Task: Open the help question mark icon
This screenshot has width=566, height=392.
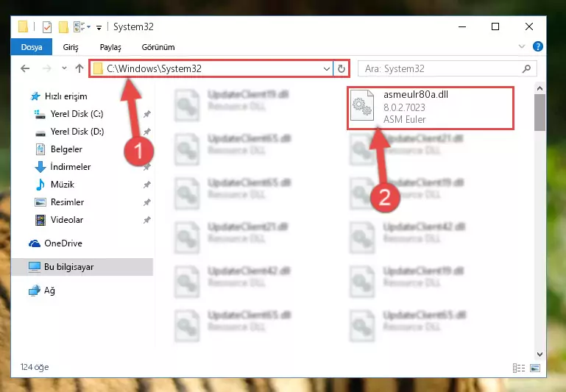Action: 537,46
